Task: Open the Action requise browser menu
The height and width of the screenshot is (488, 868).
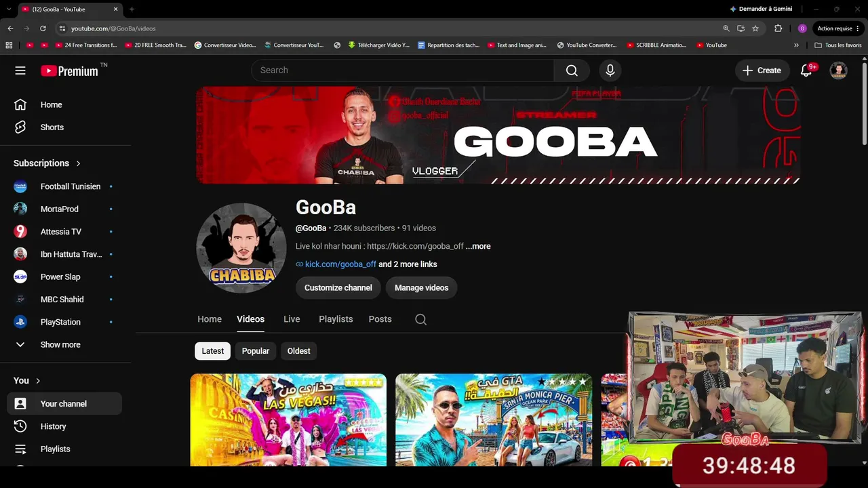Action: [838, 28]
